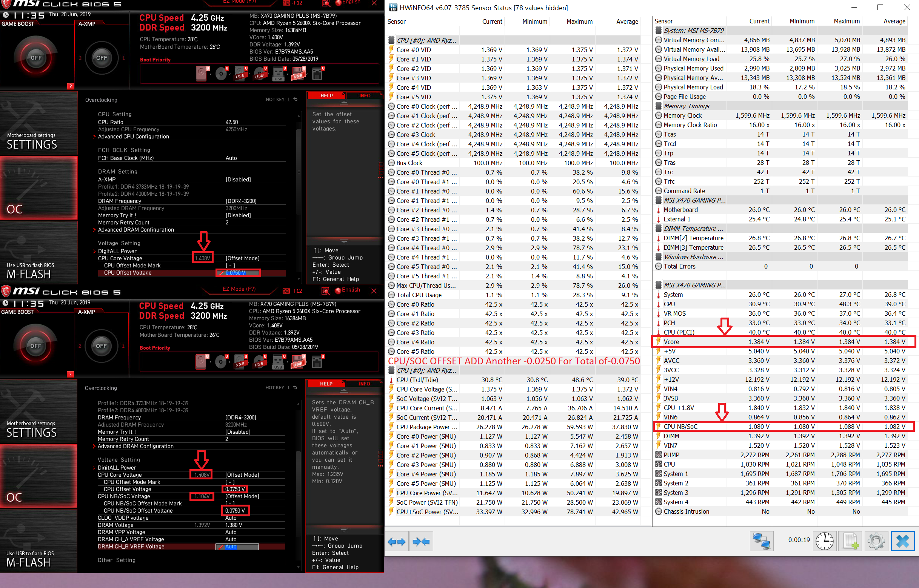Click hot key back arrow in upper BIOS
The height and width of the screenshot is (588, 919).
pyautogui.click(x=295, y=100)
